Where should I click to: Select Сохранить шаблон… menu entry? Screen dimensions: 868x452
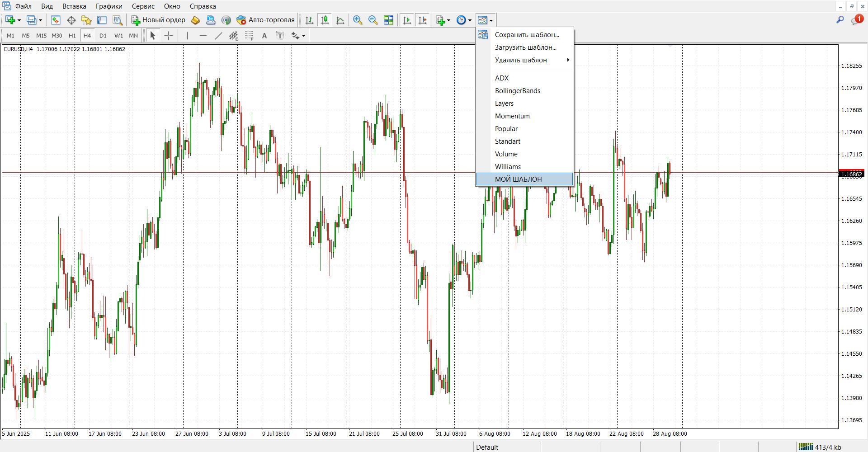click(x=527, y=35)
